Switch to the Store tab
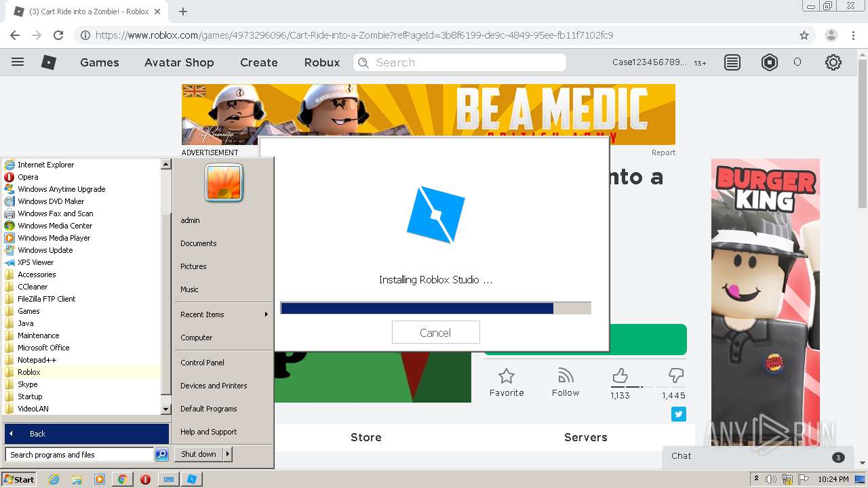Image resolution: width=868 pixels, height=488 pixels. (x=366, y=437)
